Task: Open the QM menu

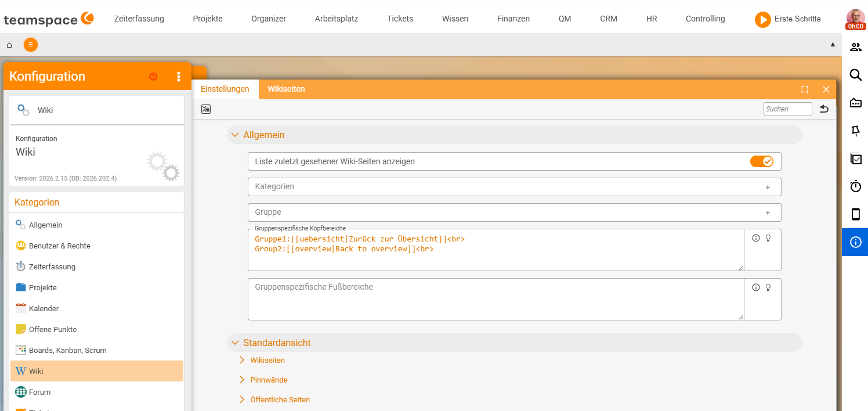Action: point(565,19)
